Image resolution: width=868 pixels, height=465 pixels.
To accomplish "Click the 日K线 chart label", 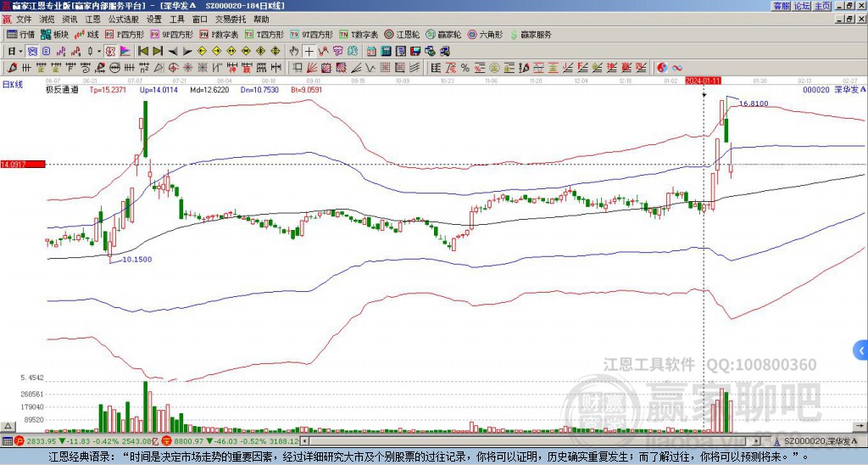I will point(13,85).
